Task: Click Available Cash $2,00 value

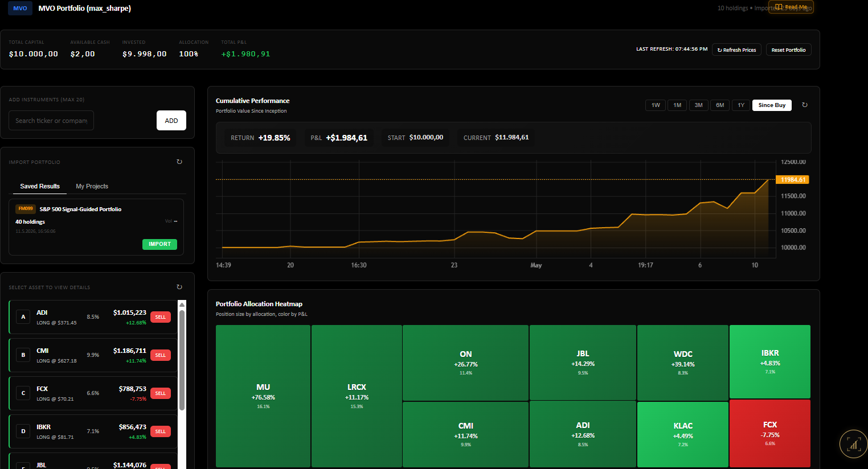Action: pyautogui.click(x=83, y=54)
